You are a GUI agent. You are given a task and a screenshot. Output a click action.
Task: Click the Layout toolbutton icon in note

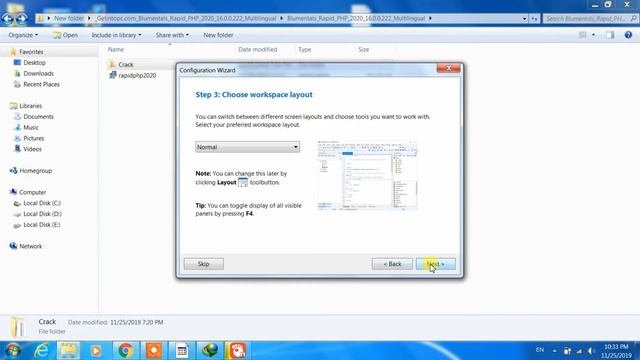tap(243, 182)
